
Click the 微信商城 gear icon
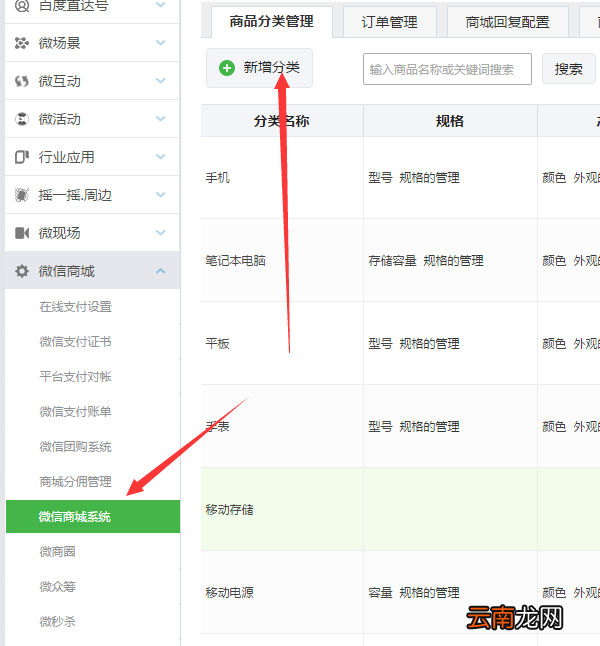(x=22, y=271)
